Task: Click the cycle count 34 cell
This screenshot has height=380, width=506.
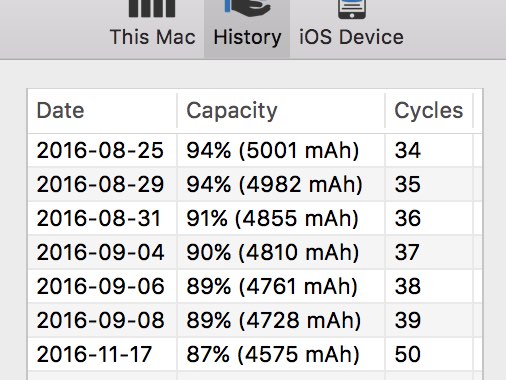Action: pos(429,150)
